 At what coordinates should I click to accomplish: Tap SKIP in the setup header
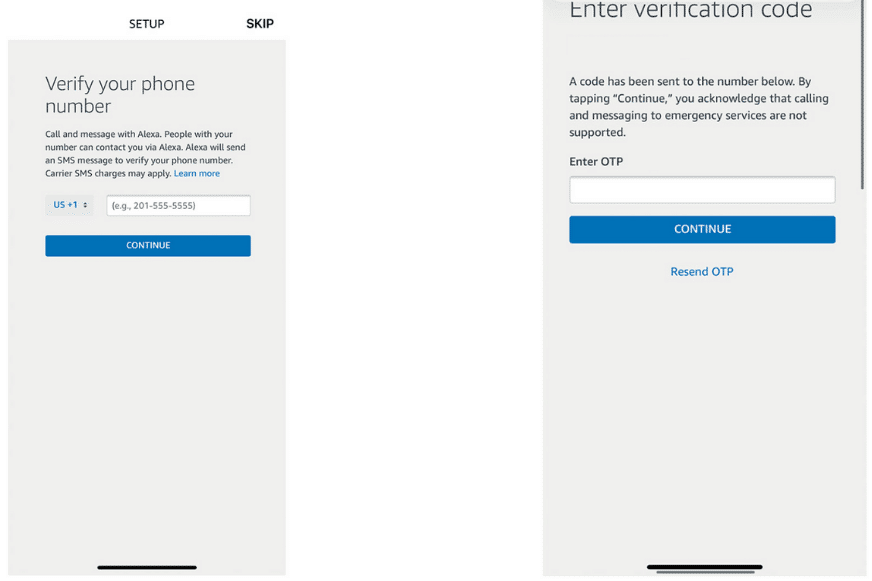coord(259,24)
